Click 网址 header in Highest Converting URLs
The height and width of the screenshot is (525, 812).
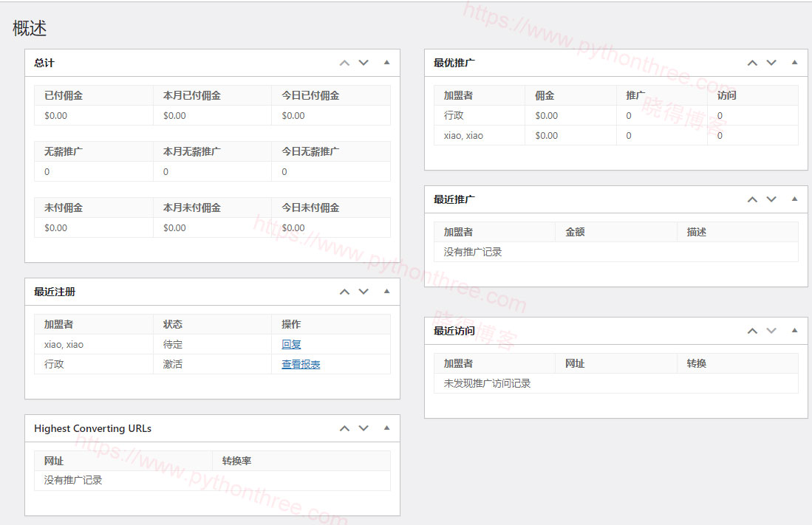(x=54, y=461)
